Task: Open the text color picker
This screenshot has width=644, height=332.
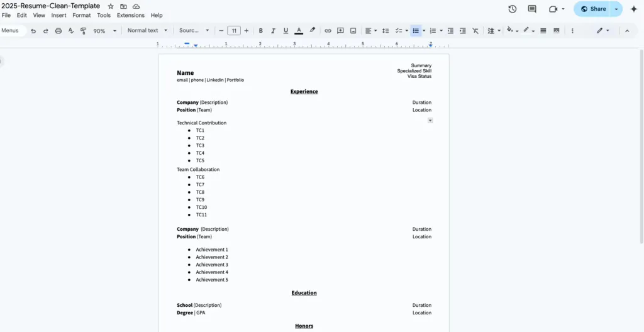Action: coord(299,31)
